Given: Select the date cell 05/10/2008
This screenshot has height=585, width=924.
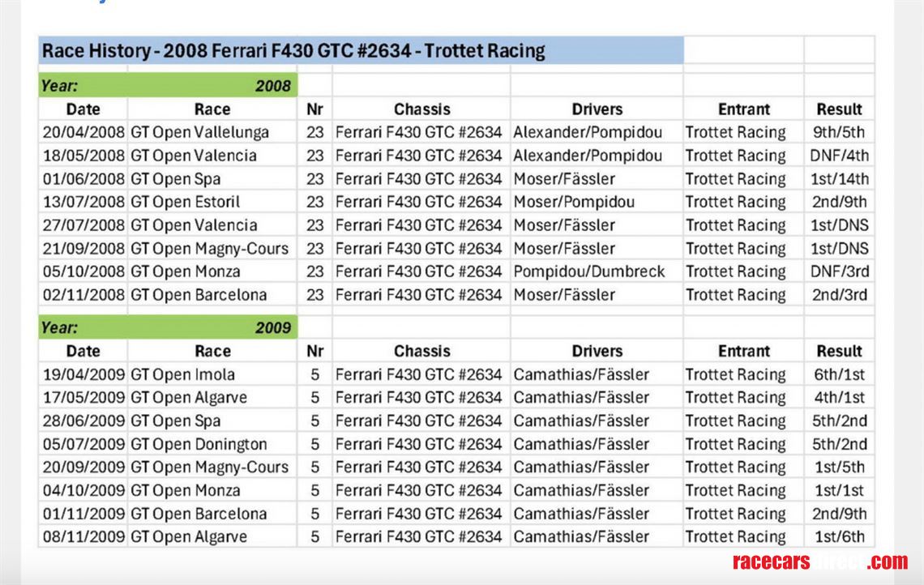Looking at the screenshot, I should (x=83, y=271).
